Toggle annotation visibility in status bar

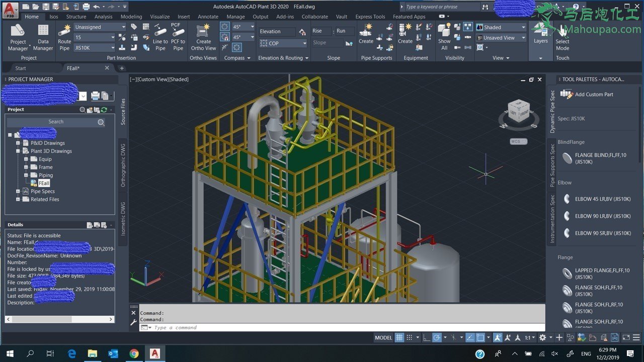click(x=498, y=338)
